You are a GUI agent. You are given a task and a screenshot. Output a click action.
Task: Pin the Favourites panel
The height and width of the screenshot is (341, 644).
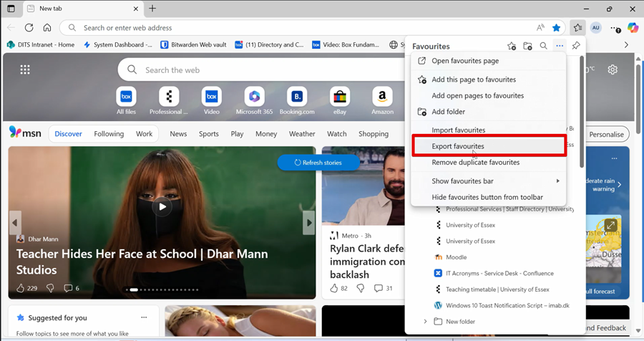pos(576,46)
